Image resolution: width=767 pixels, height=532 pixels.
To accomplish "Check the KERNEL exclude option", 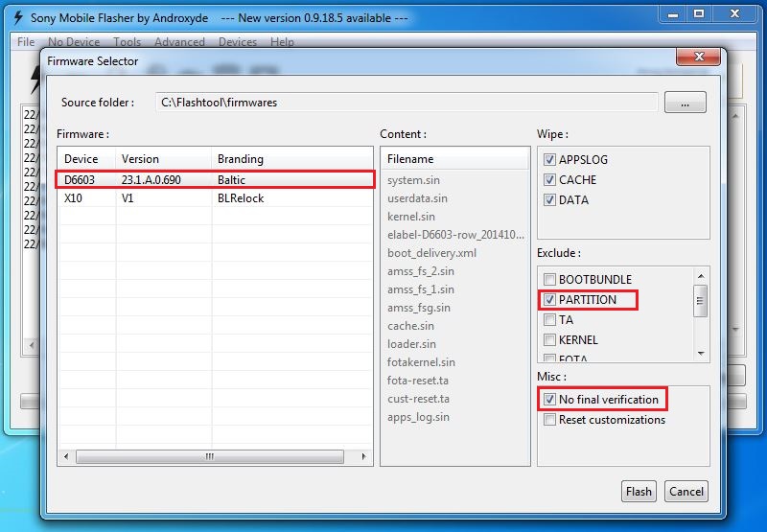I will click(549, 340).
